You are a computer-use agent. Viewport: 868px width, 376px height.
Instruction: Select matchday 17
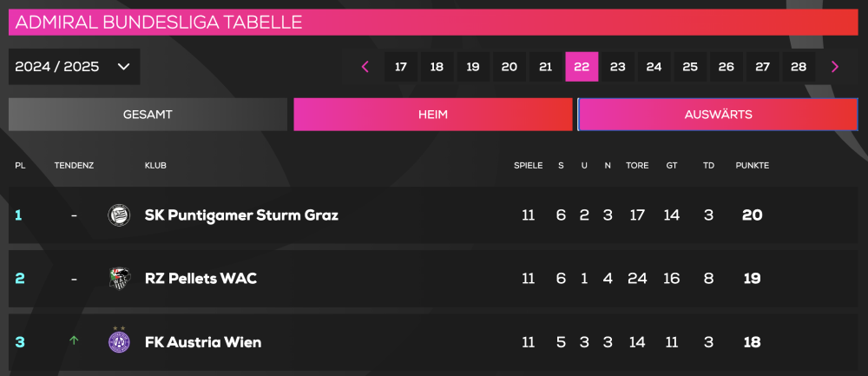tap(401, 67)
